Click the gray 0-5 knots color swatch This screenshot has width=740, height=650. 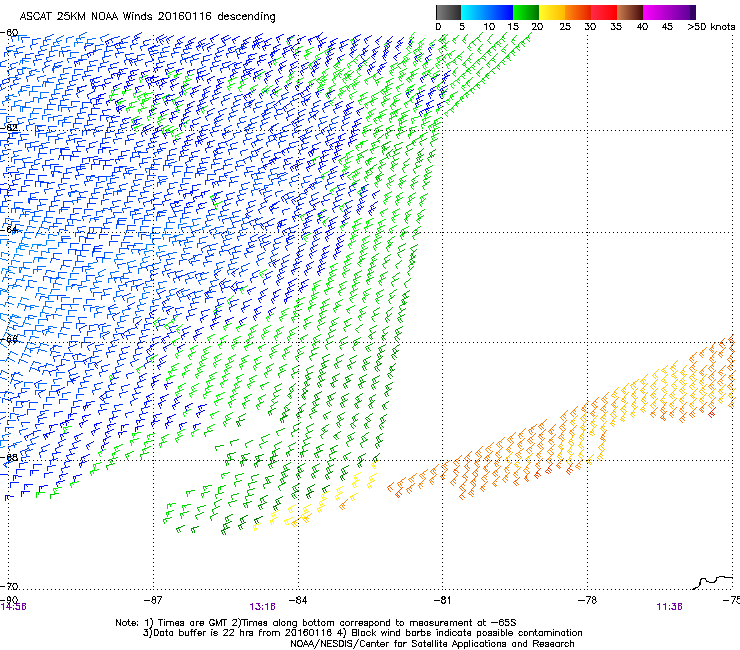(x=448, y=12)
